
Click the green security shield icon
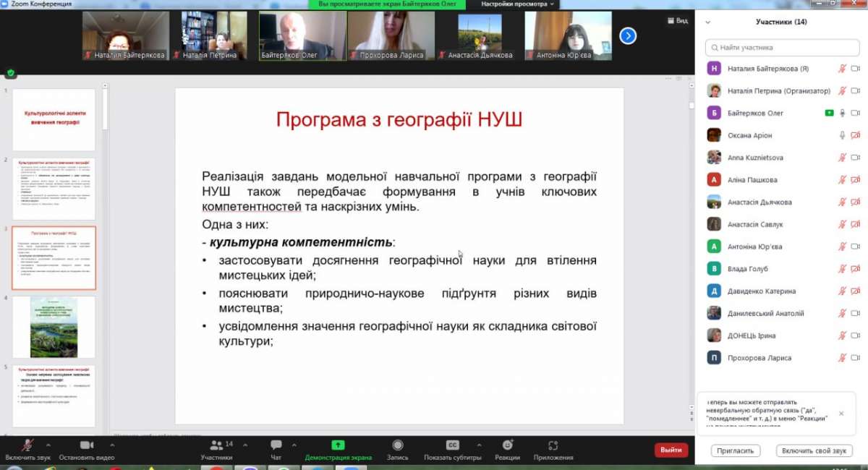click(x=10, y=73)
